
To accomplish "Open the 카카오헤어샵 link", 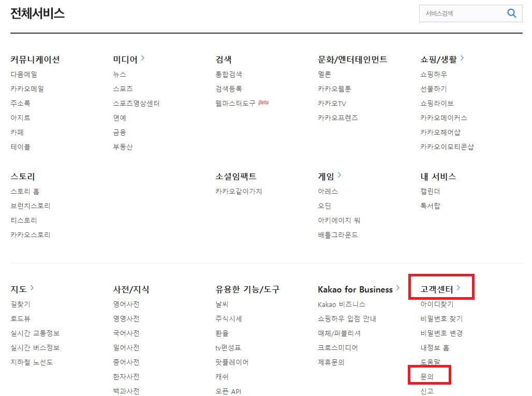I will [x=440, y=133].
